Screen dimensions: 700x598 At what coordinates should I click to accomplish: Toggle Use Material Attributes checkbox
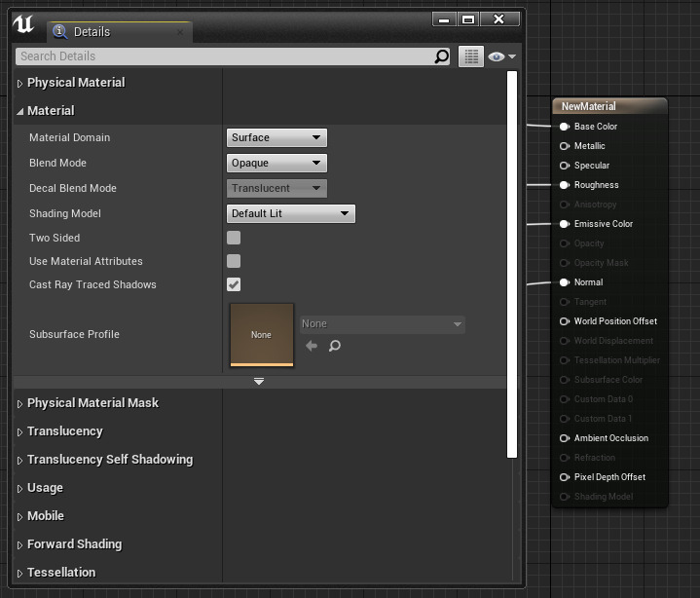point(234,261)
